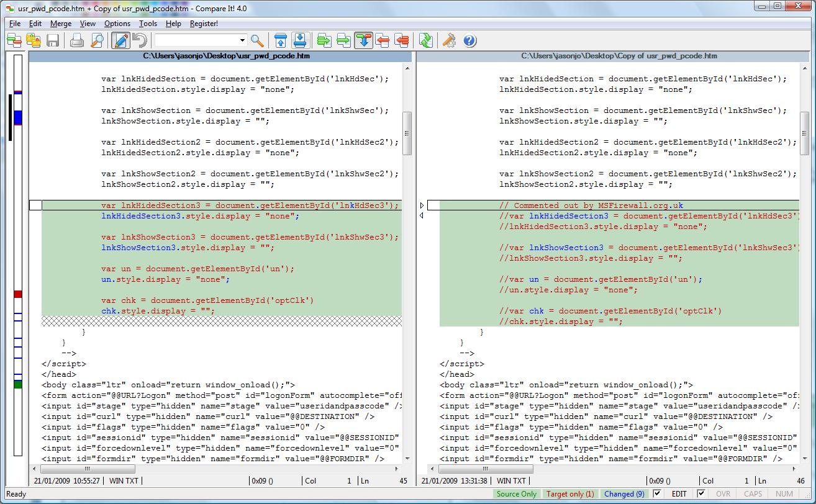816x504 pixels.
Task: Open print preview magnifier icon
Action: (x=97, y=41)
